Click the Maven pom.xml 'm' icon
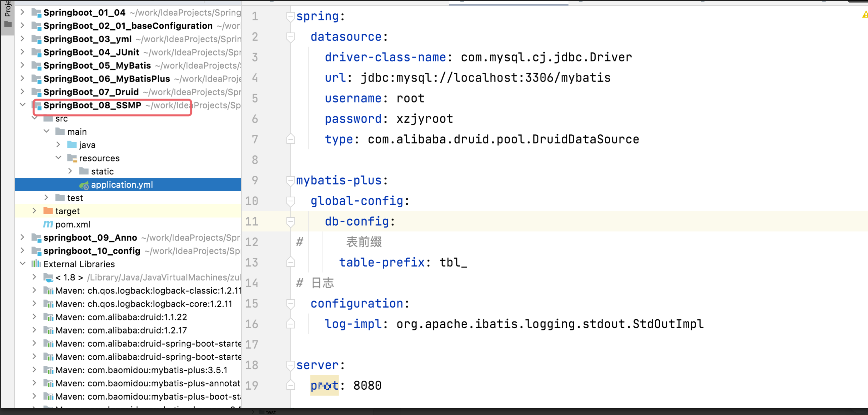The width and height of the screenshot is (868, 415). (x=48, y=224)
